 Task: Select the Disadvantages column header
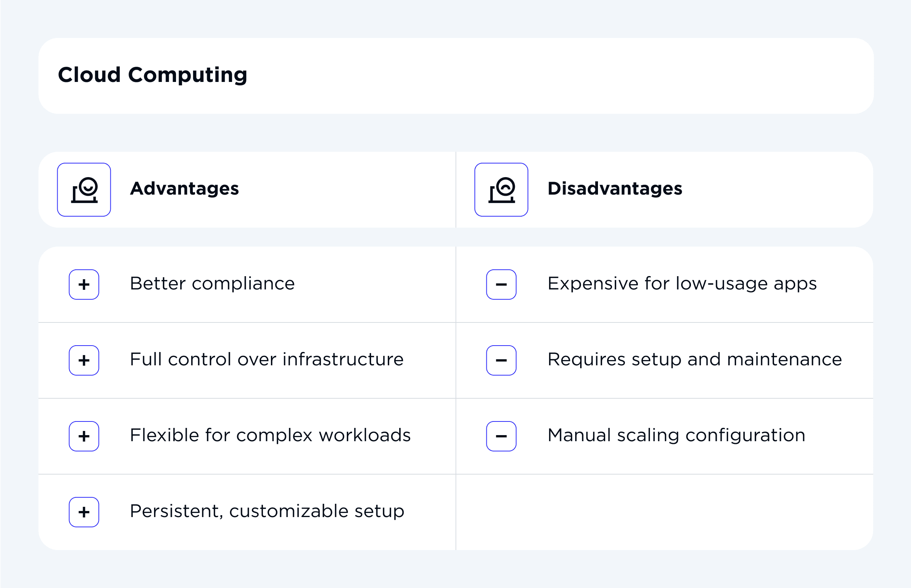click(614, 189)
